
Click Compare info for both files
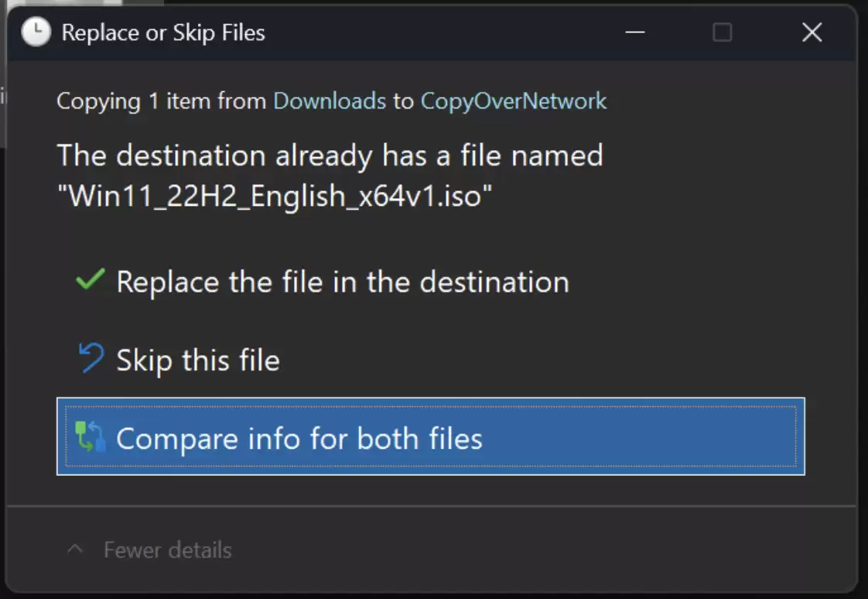click(x=301, y=437)
